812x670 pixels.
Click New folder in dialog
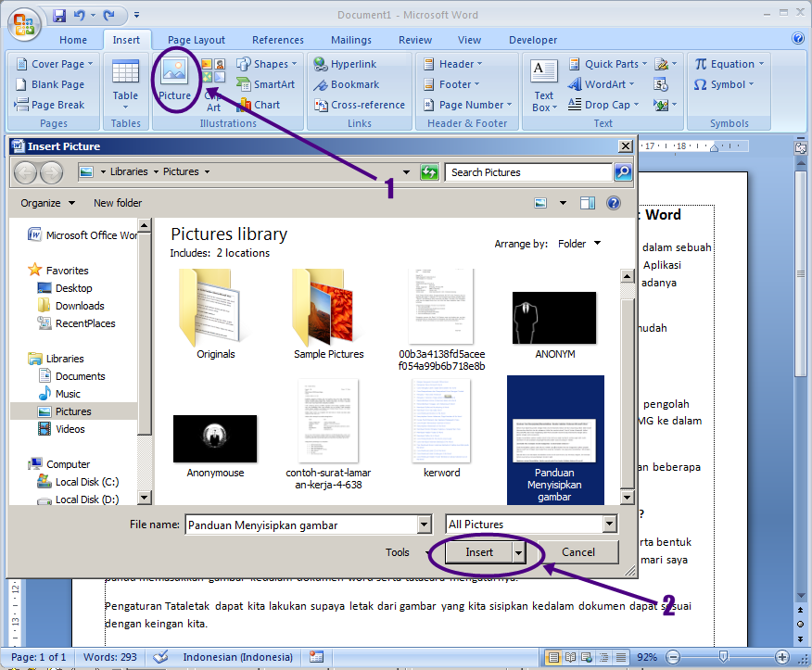[x=118, y=203]
